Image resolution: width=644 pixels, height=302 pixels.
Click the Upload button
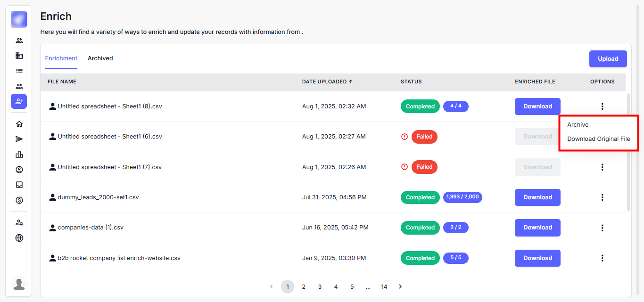(608, 59)
